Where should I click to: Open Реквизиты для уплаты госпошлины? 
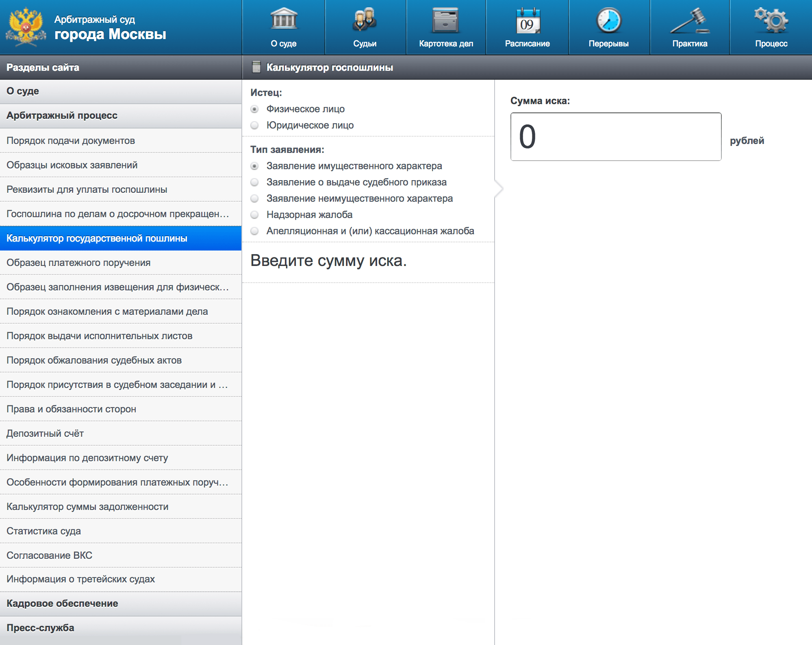[x=87, y=190]
